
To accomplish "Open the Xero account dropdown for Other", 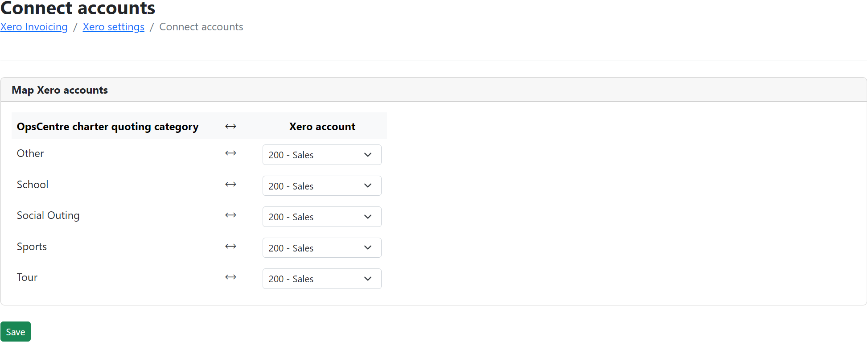I will pyautogui.click(x=321, y=155).
